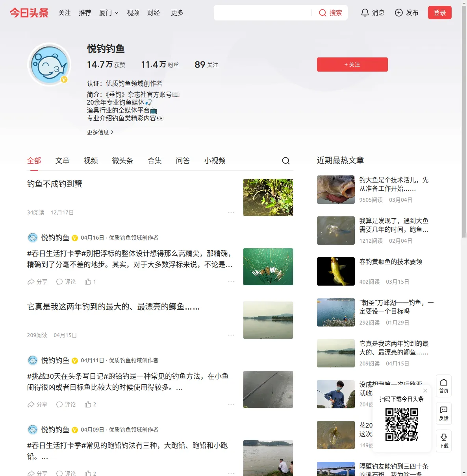This screenshot has width=467, height=476.
Task: Go to 首页 via floating home icon
Action: tap(444, 386)
